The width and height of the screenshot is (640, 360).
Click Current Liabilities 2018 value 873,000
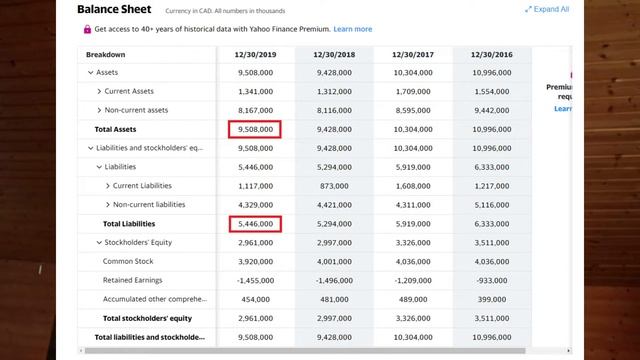click(334, 186)
